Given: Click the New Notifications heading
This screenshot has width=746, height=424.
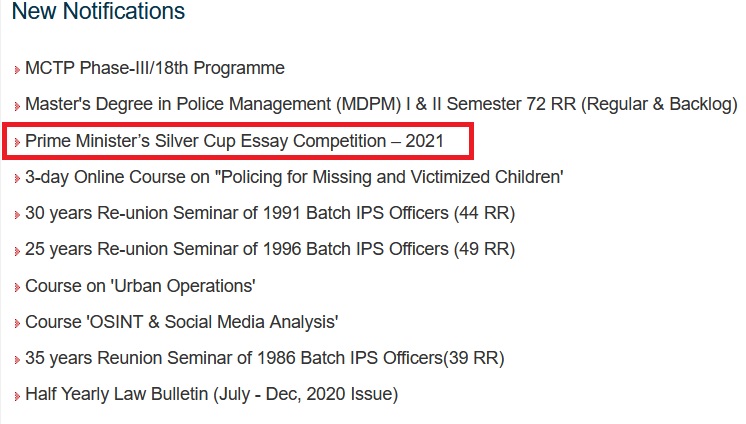Looking at the screenshot, I should point(98,12).
